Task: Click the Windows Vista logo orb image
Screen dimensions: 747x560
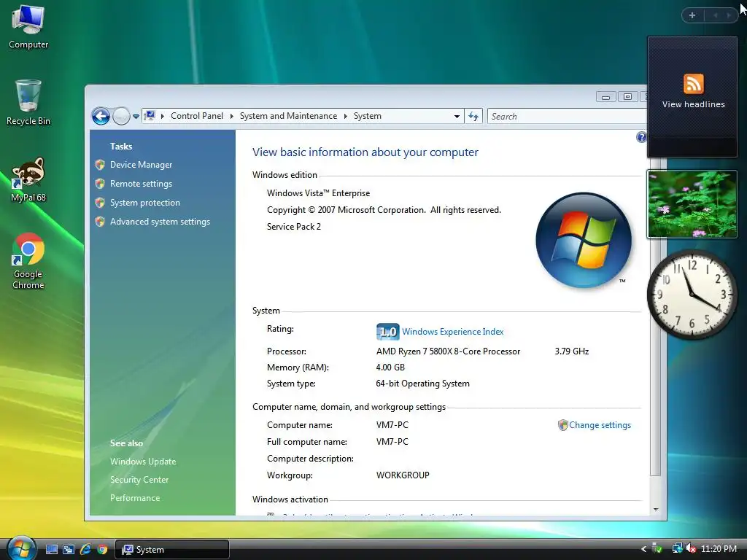Action: 584,240
